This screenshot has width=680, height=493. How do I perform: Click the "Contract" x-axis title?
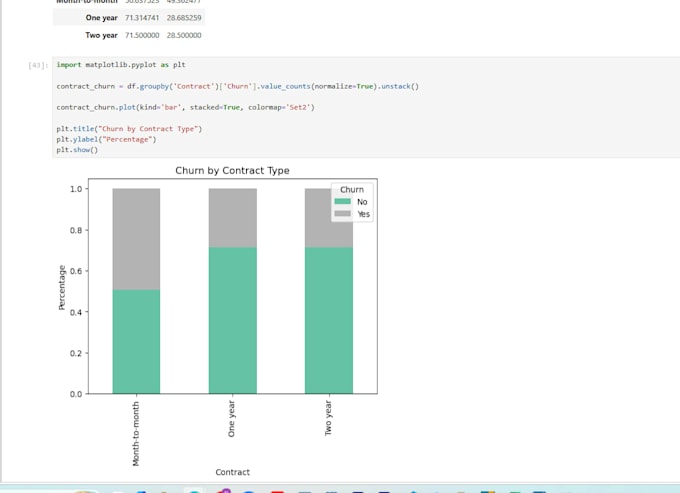pos(232,472)
